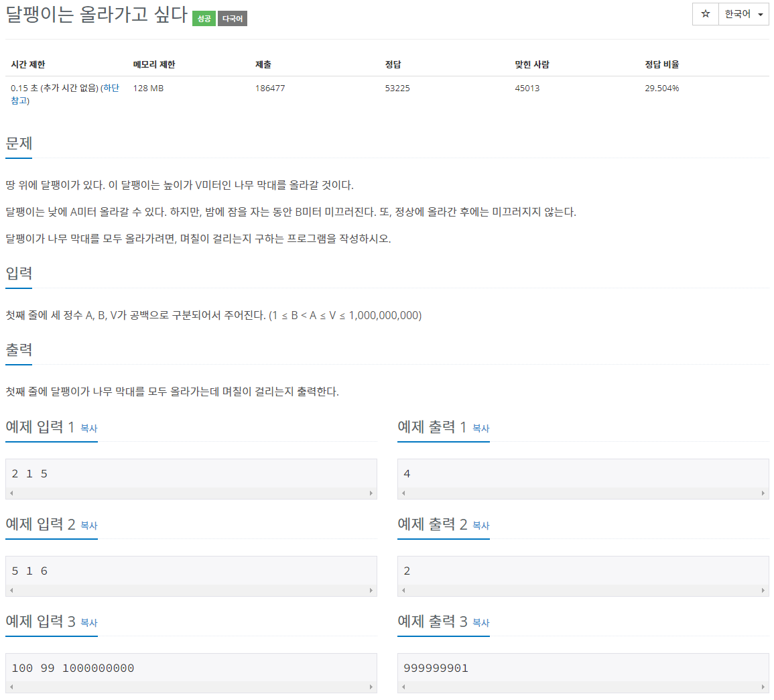This screenshot has height=700, width=774.
Task: Click right scroll arrow in 예제 입력 1 box
Action: (371, 493)
